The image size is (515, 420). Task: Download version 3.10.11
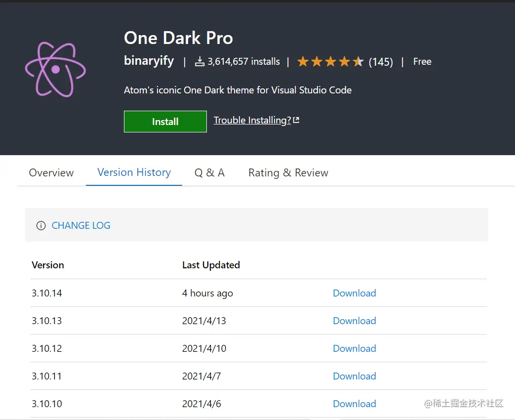[x=354, y=376]
